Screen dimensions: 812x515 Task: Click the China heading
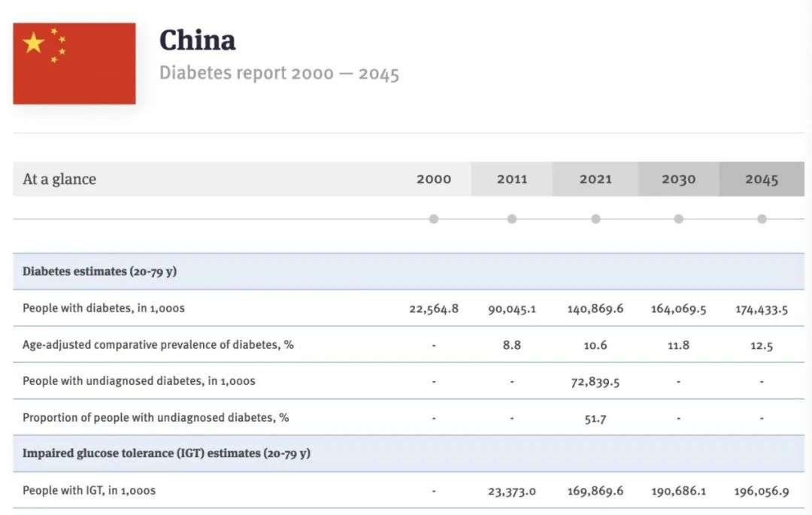point(197,41)
